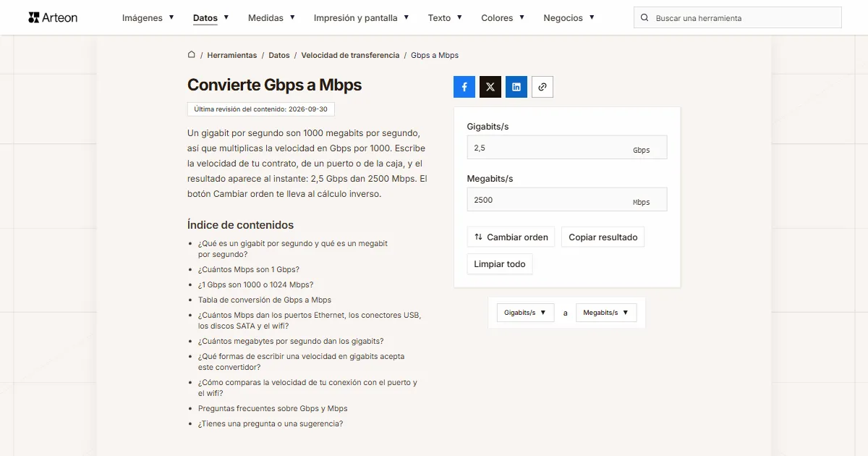Image resolution: width=868 pixels, height=456 pixels.
Task: Click the Megabits/s input field
Action: tap(567, 200)
